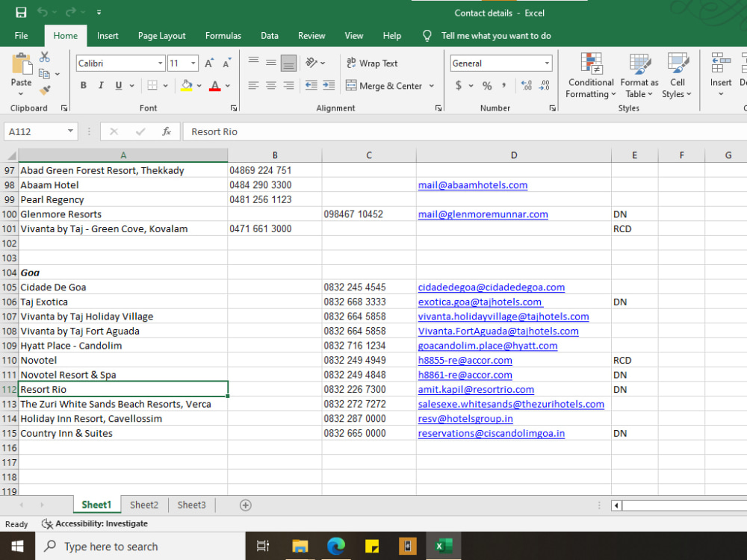Image resolution: width=747 pixels, height=560 pixels.
Task: Click the New Sheet plus button
Action: 246,505
